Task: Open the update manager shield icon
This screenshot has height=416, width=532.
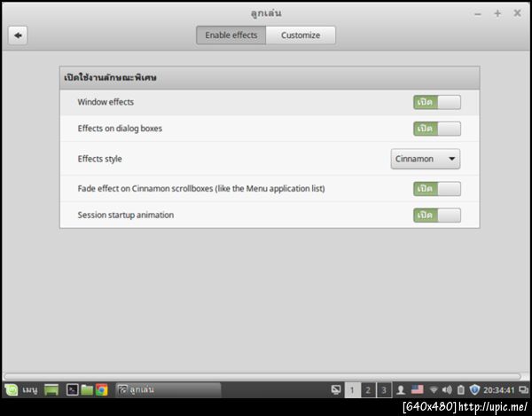Action: pos(474,390)
